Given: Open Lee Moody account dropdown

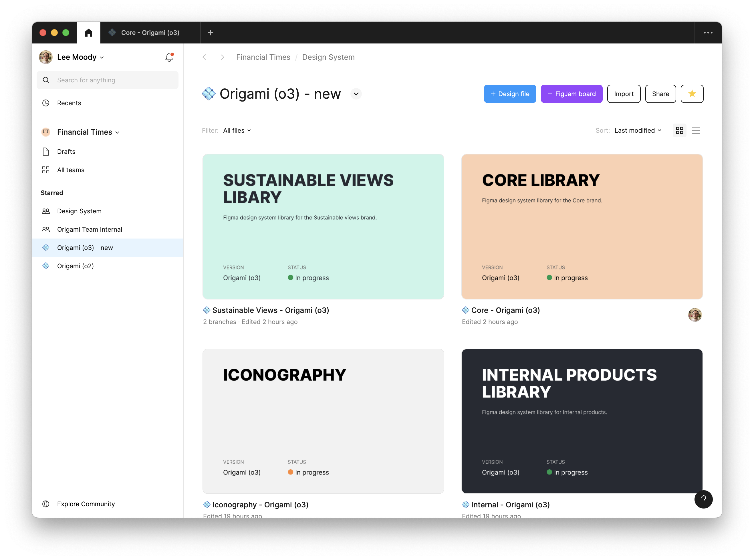Looking at the screenshot, I should pyautogui.click(x=80, y=57).
